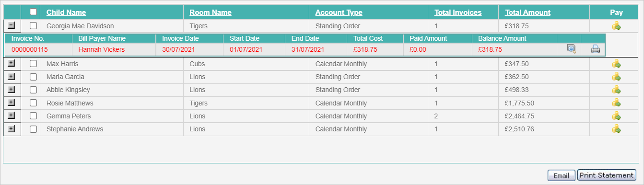644x185 pixels.
Task: Click the pay icon for Rosie Matthews
Action: (617, 103)
